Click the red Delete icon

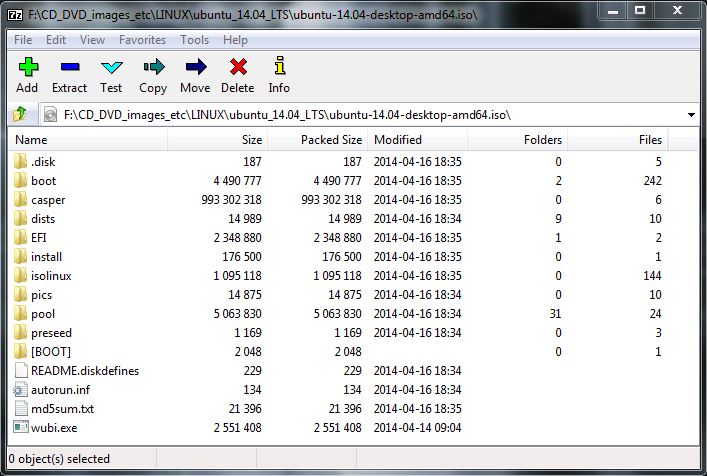pyautogui.click(x=238, y=67)
